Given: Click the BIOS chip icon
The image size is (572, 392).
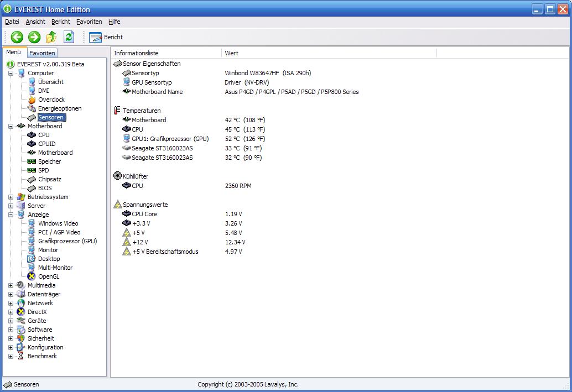Looking at the screenshot, I should coord(32,188).
